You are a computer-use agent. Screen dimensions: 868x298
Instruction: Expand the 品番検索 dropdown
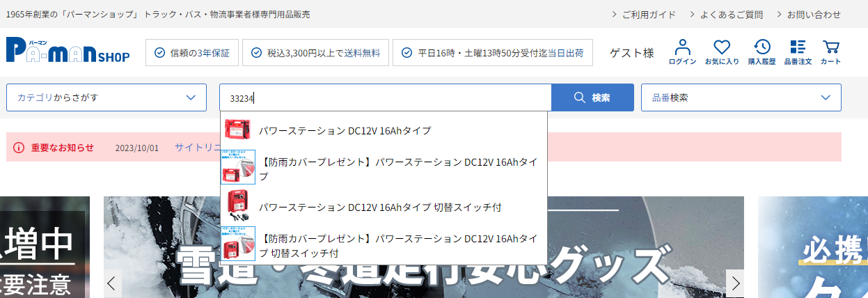click(x=741, y=97)
